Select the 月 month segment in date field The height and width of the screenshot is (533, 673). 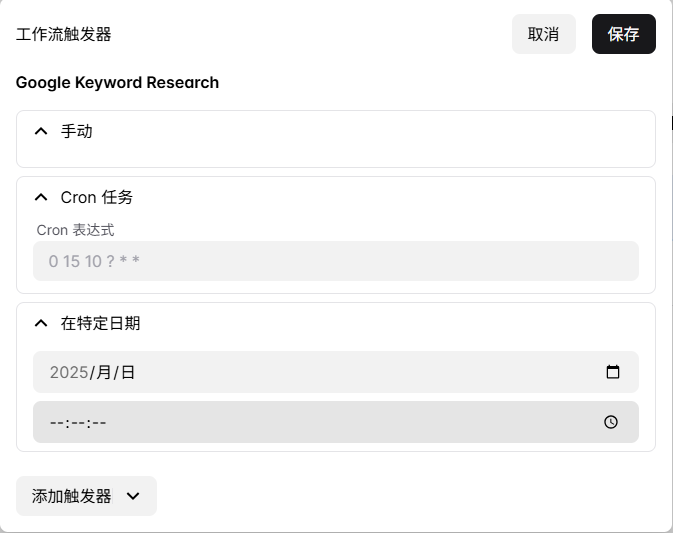coord(101,372)
